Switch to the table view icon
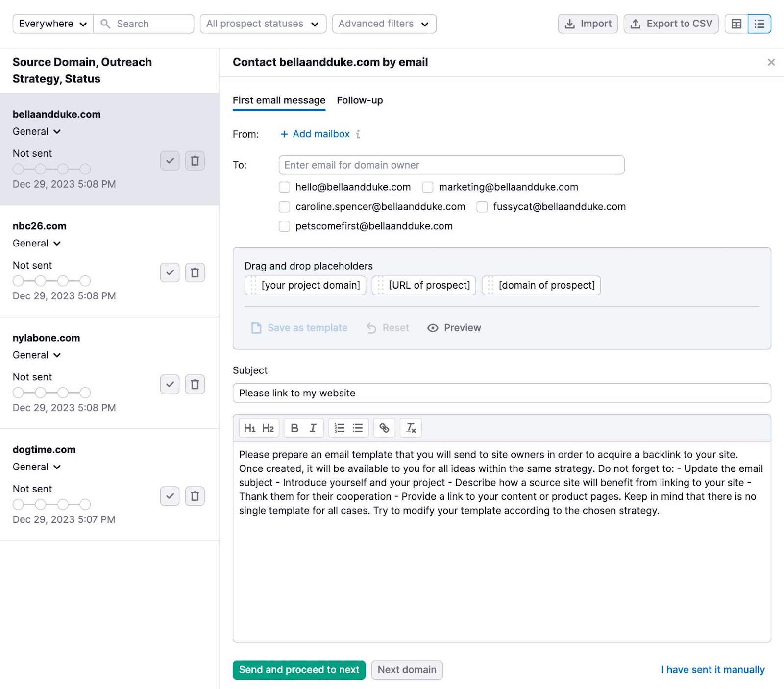The image size is (784, 689). (x=736, y=24)
